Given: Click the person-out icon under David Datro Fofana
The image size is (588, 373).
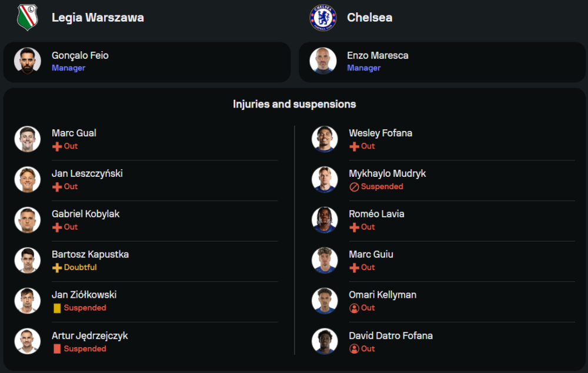Looking at the screenshot, I should (x=354, y=349).
